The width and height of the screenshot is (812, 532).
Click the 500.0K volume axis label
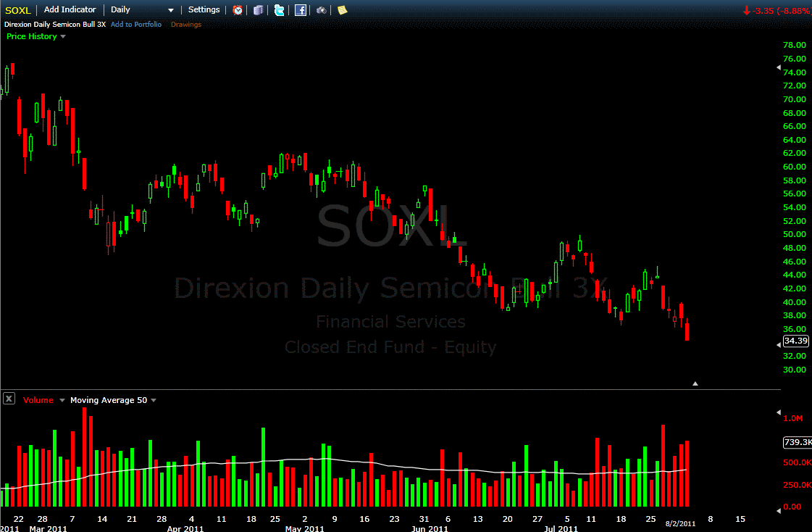pos(798,462)
